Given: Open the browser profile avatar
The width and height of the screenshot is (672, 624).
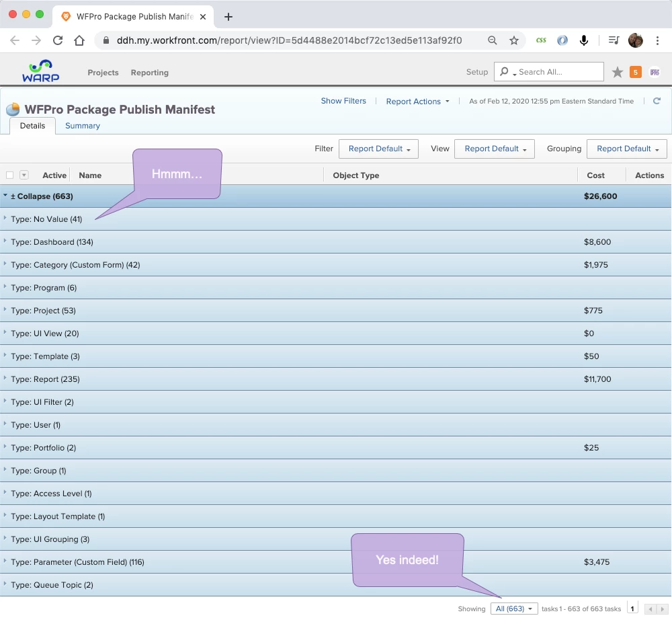Looking at the screenshot, I should [x=636, y=40].
